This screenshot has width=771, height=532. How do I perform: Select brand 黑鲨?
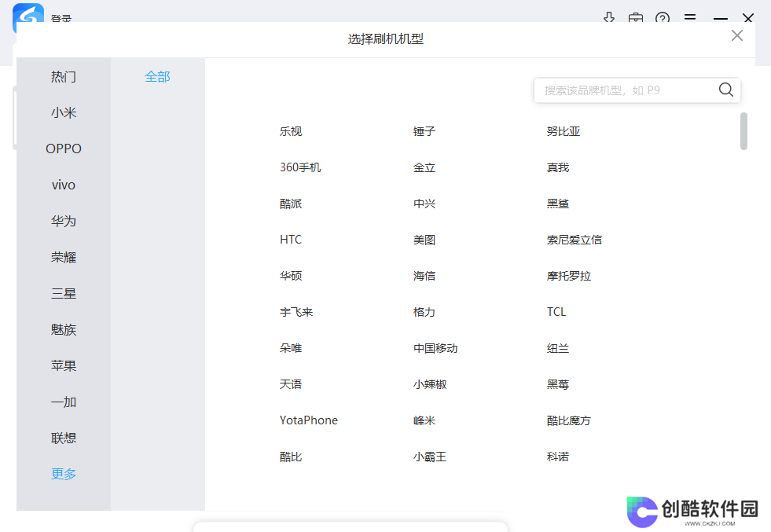tap(557, 204)
